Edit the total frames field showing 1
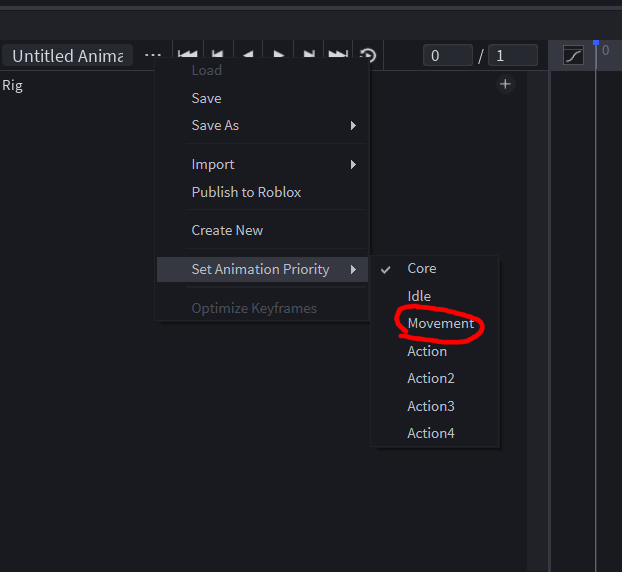 513,56
